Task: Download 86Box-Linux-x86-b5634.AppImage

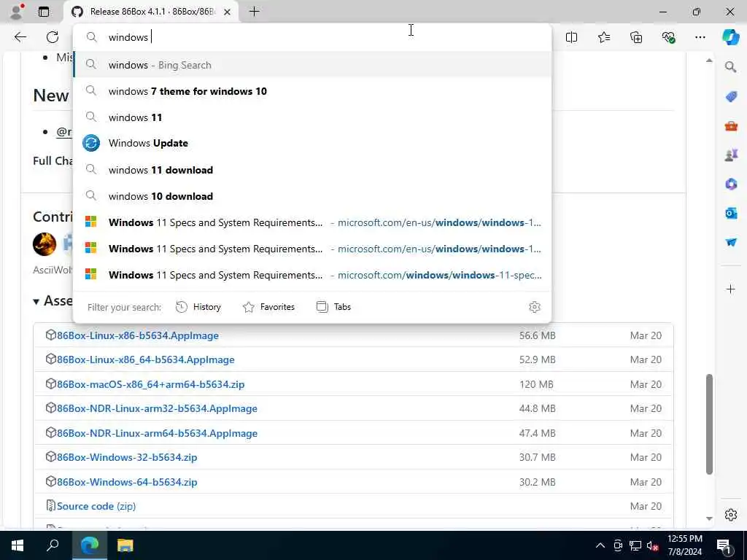Action: (x=138, y=335)
